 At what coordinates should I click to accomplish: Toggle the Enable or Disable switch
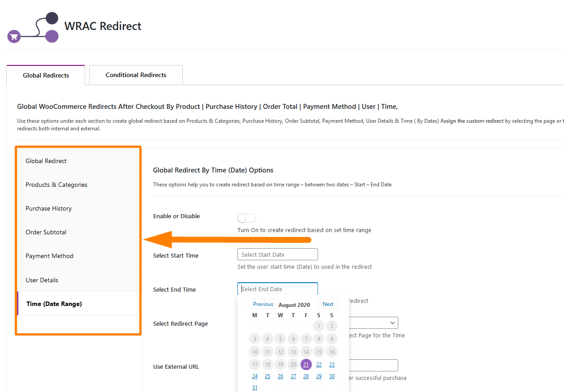(x=247, y=218)
